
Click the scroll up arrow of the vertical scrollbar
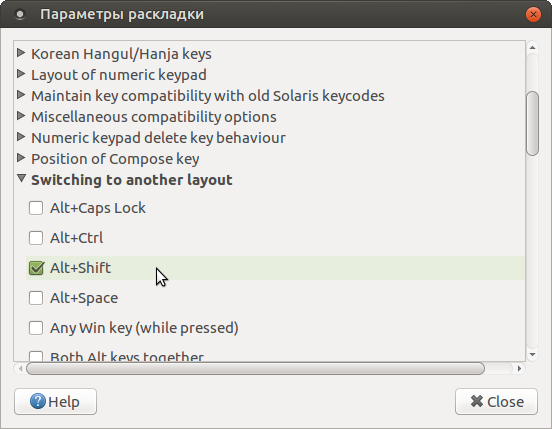click(x=532, y=48)
